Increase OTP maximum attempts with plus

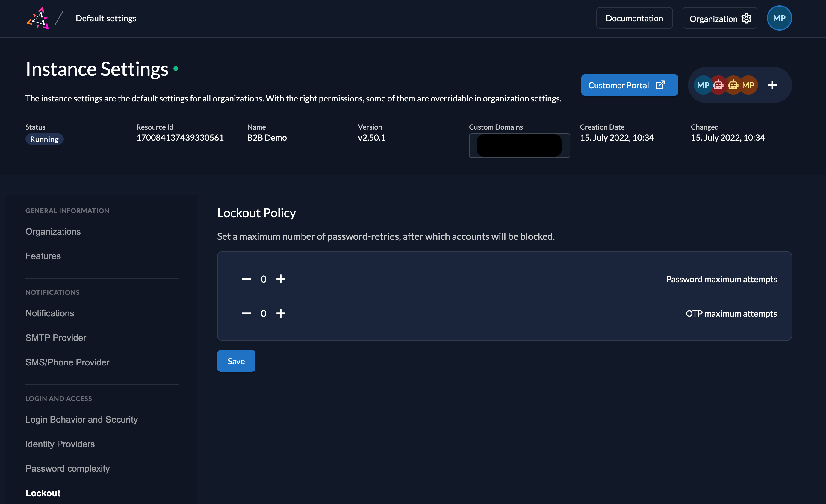pyautogui.click(x=281, y=313)
